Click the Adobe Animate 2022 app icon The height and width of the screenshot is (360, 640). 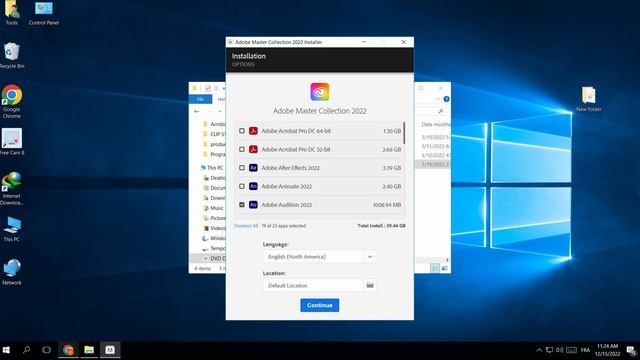click(x=253, y=186)
